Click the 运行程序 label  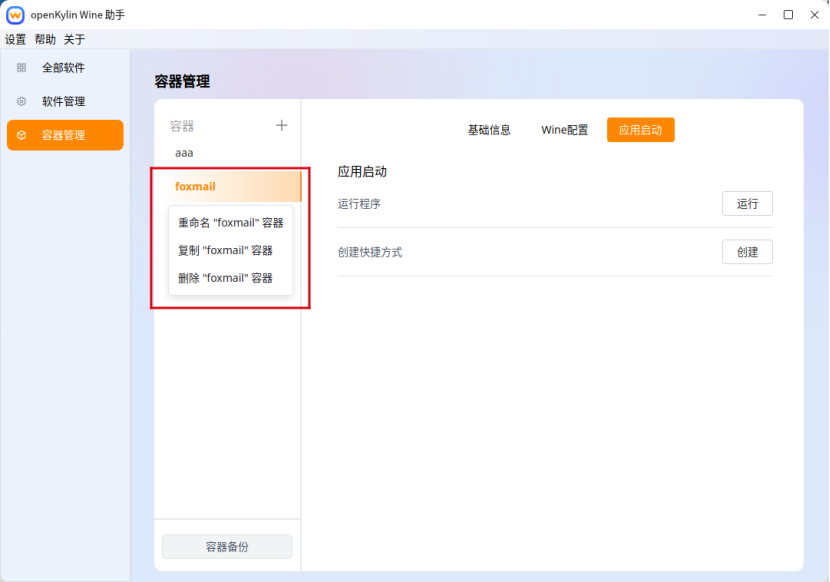point(359,204)
